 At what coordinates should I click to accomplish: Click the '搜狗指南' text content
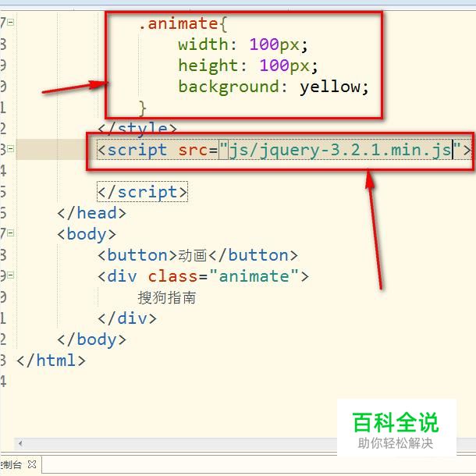(x=167, y=297)
